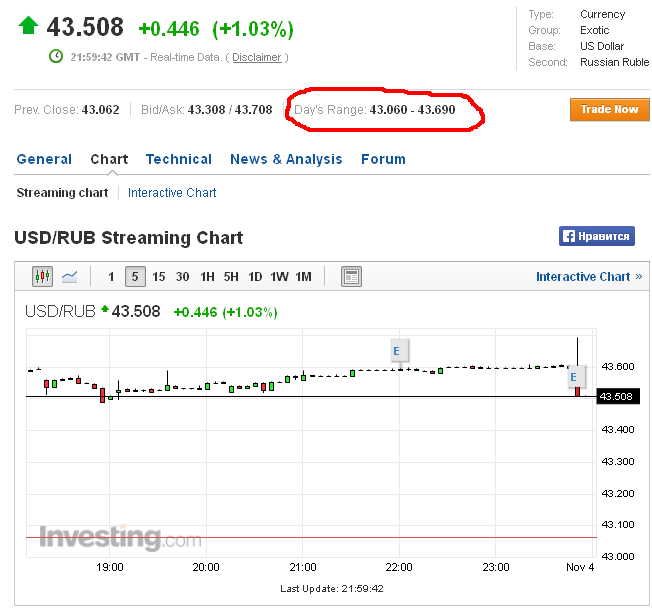Viewport: 652px width, 608px height.
Task: Switch to the line chart icon
Action: pos(69,277)
